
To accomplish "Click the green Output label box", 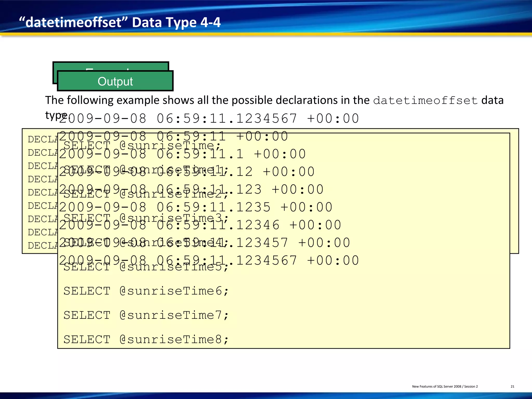I will pos(115,81).
